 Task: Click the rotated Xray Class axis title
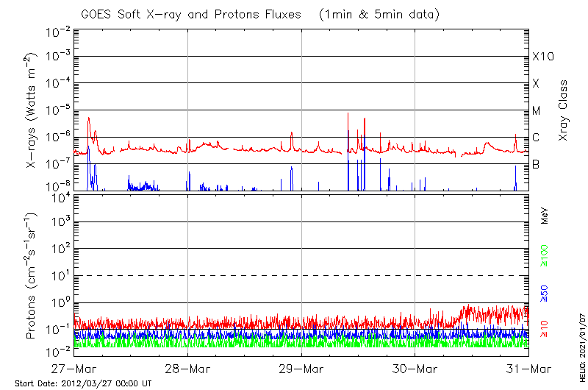click(x=564, y=111)
